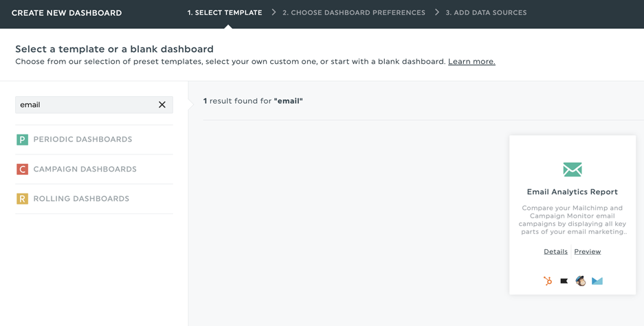Image resolution: width=644 pixels, height=326 pixels.
Task: Click the green envelope template icon
Action: [572, 170]
